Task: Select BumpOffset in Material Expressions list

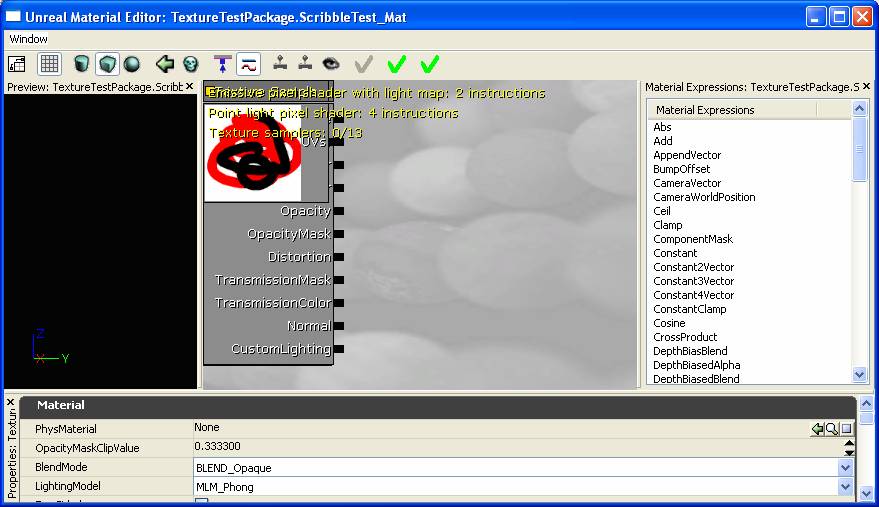Action: point(682,169)
